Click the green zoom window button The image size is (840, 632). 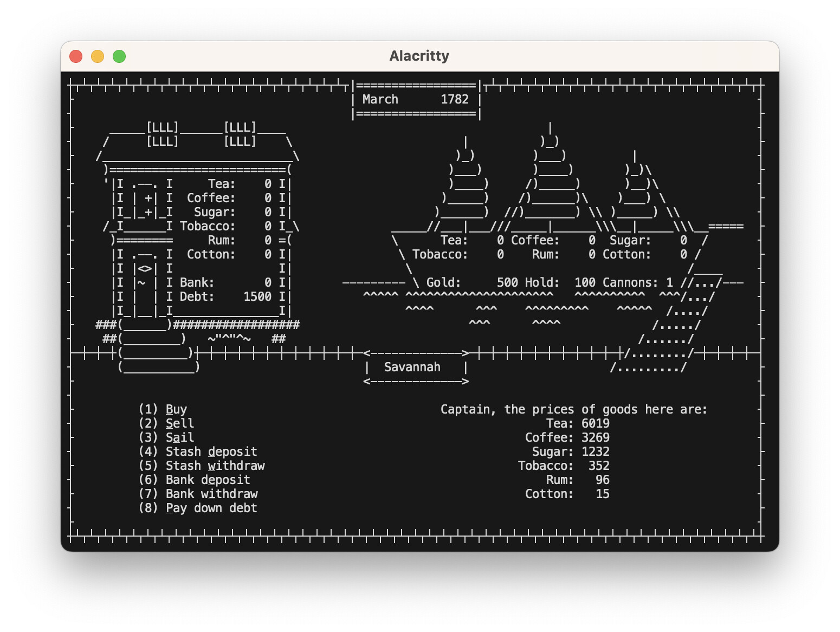[x=119, y=56]
